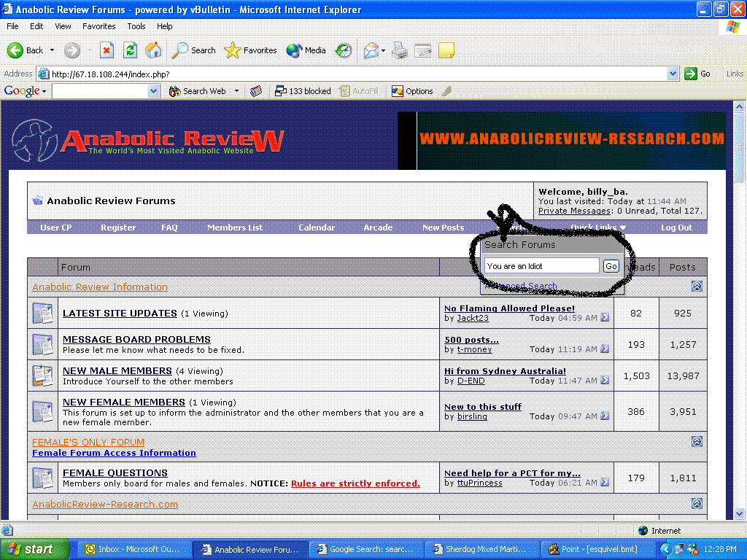Click the Go button in Search Forums
The height and width of the screenshot is (560, 747).
tap(611, 266)
